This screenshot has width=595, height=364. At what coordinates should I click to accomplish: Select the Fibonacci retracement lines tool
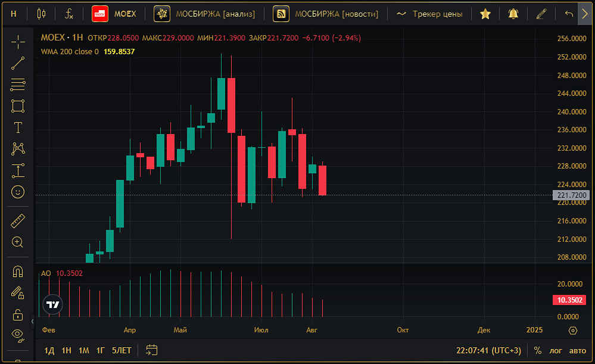pos(18,85)
